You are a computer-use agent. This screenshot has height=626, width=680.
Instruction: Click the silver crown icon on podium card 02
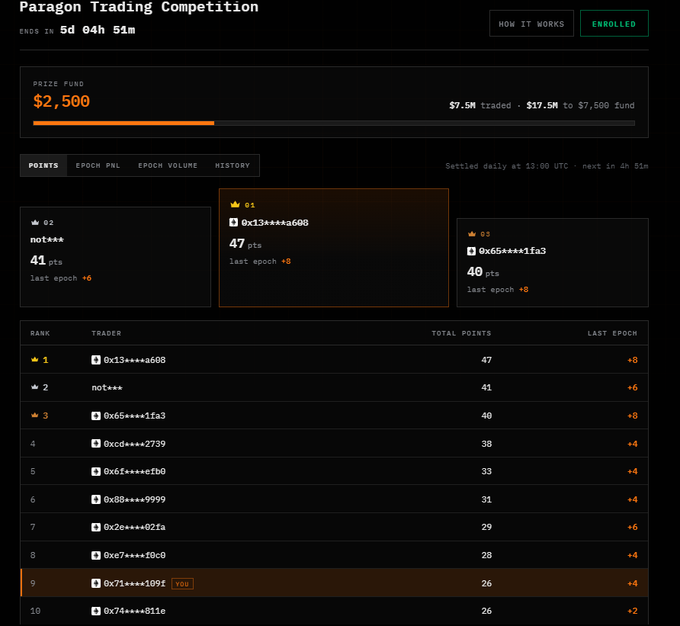pyautogui.click(x=35, y=222)
